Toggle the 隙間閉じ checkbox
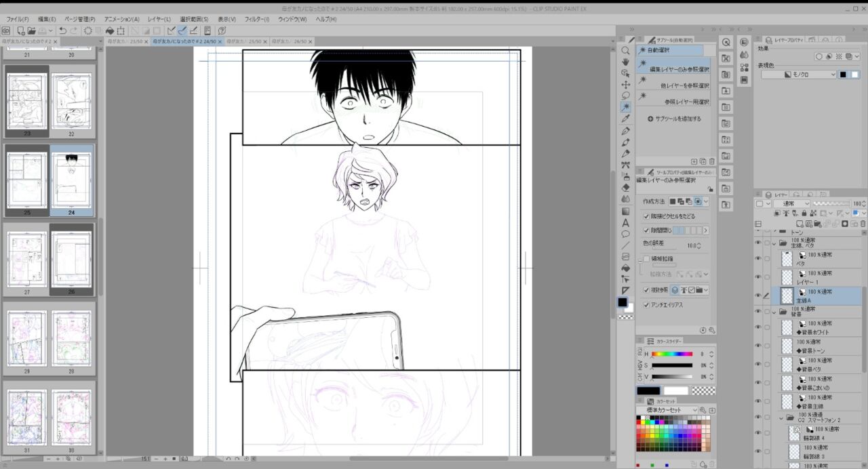This screenshot has width=868, height=469. pos(646,230)
